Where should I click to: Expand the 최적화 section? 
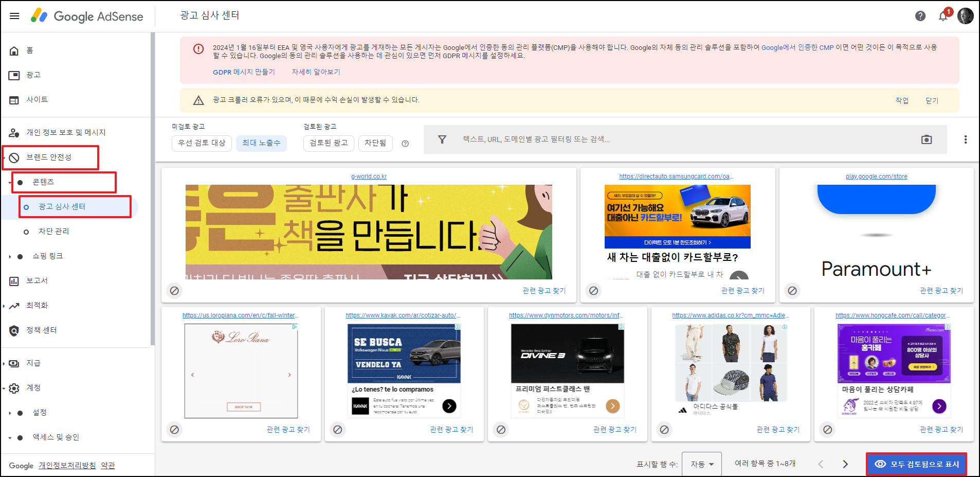pyautogui.click(x=4, y=306)
